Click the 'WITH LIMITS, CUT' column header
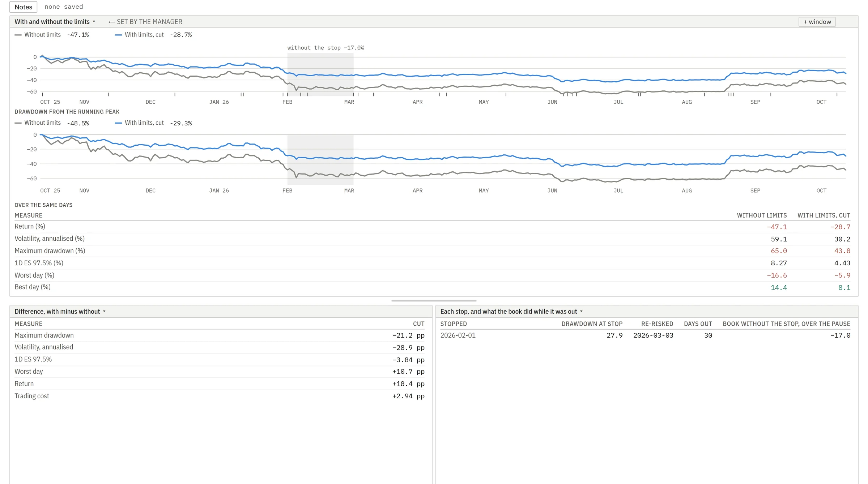 coord(824,215)
